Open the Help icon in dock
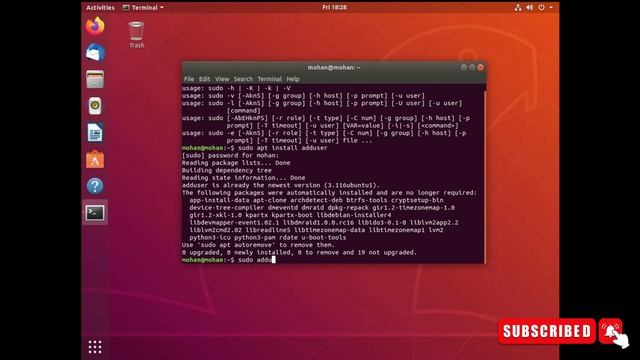Screen dimensions: 640x360 click(95, 186)
